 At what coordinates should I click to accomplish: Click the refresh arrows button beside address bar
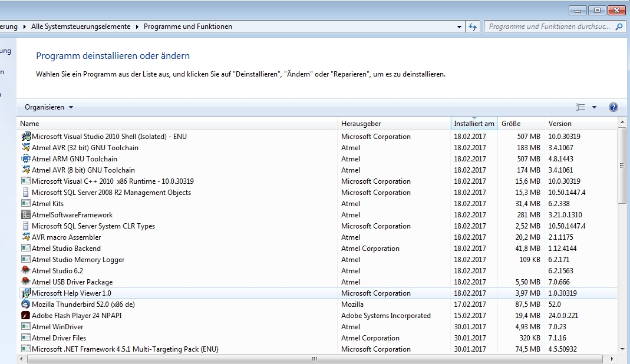tap(473, 27)
